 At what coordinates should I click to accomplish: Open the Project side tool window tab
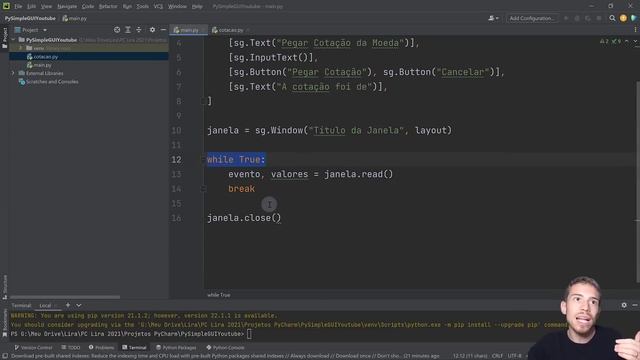4,38
